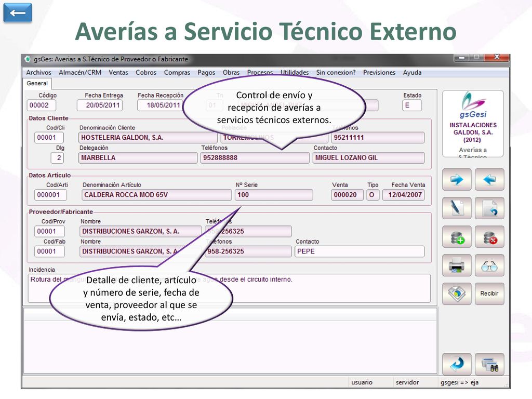Viewport: 532px width, 399px height.
Task: Click the Cod/Arti field 000001
Action: [50, 195]
